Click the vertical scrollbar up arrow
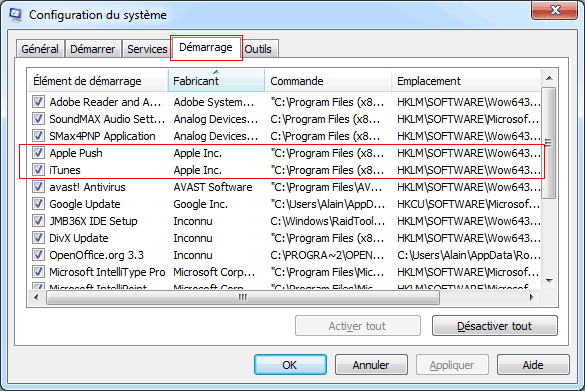The height and width of the screenshot is (391, 585). [549, 78]
